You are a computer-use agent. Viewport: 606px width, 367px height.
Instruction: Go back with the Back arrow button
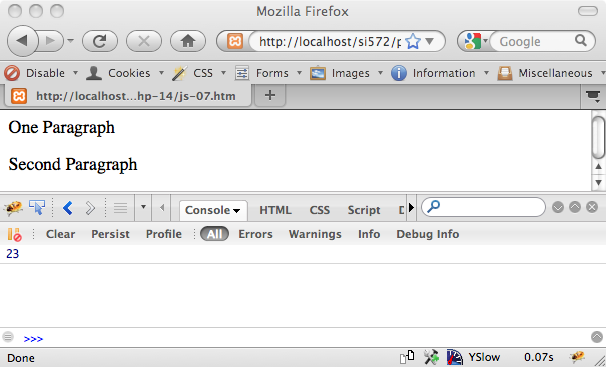point(22,41)
